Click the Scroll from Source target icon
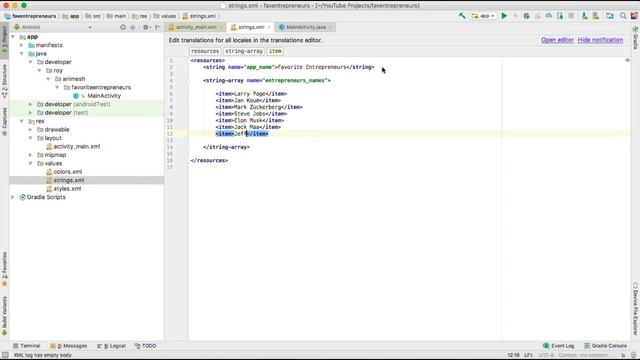Screen dimensions: 640x360 [123, 27]
